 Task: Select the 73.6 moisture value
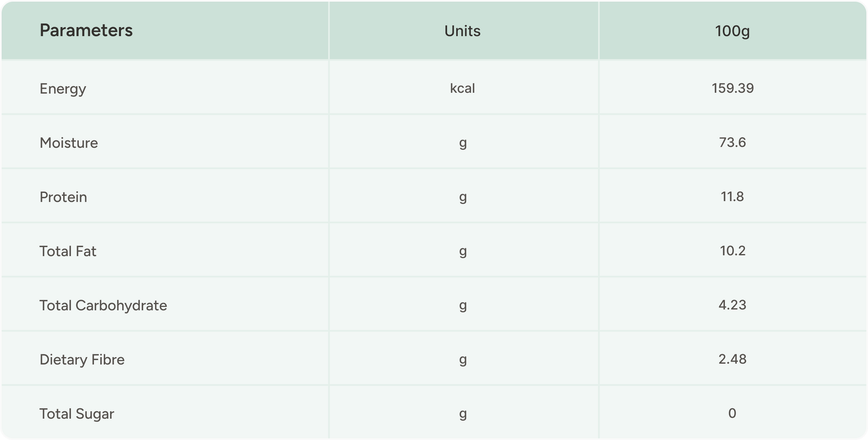[732, 142]
